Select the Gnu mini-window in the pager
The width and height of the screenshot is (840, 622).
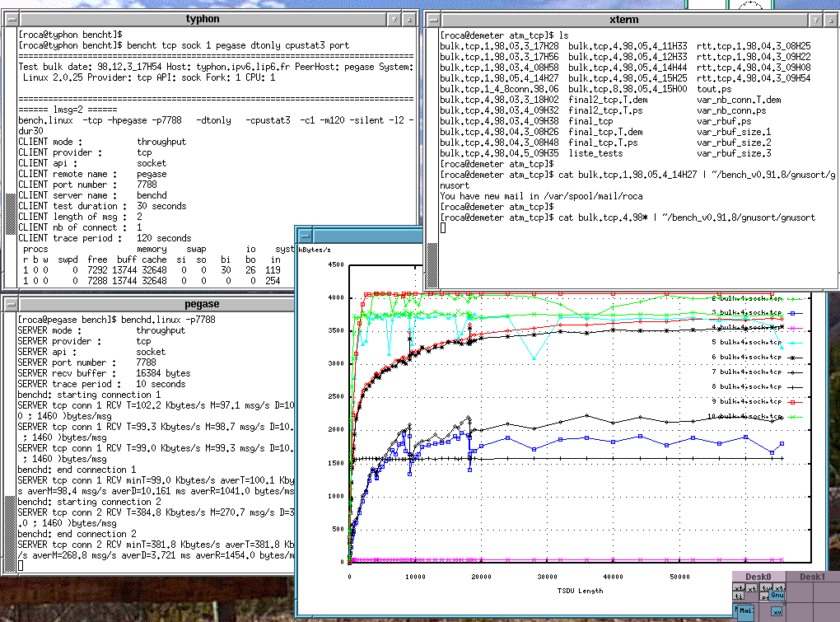point(777,595)
